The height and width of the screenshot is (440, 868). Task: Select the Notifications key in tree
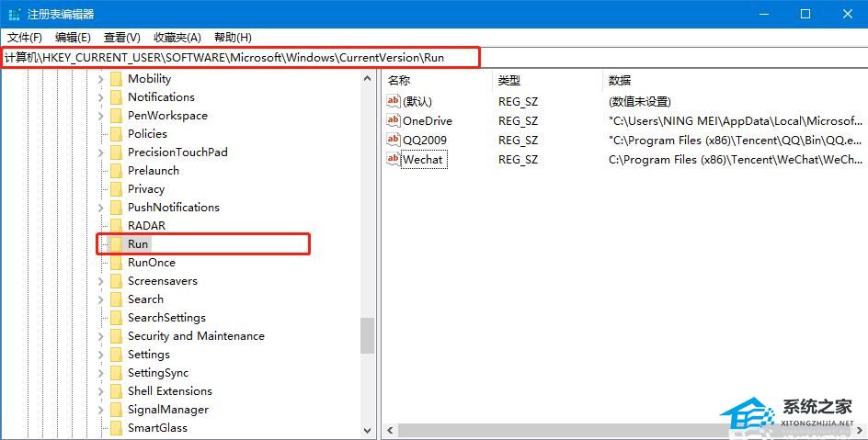point(161,97)
